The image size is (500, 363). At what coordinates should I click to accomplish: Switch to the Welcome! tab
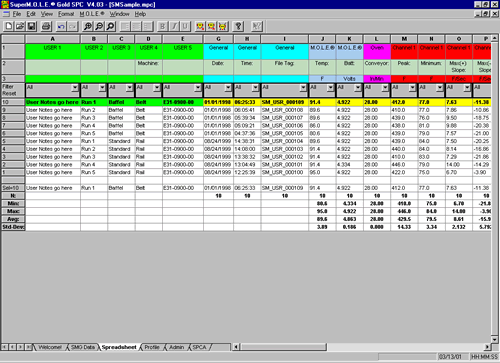coord(50,347)
